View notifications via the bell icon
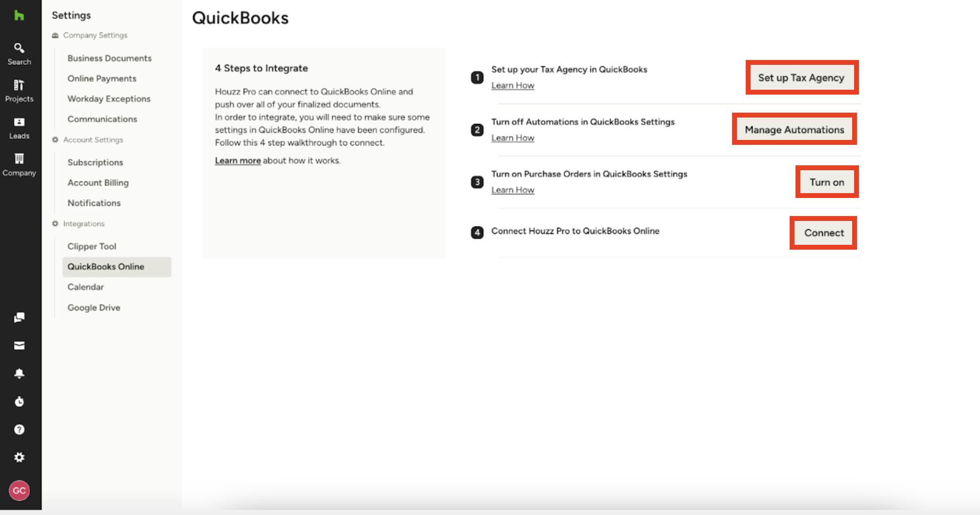The width and height of the screenshot is (980, 515). 19,374
